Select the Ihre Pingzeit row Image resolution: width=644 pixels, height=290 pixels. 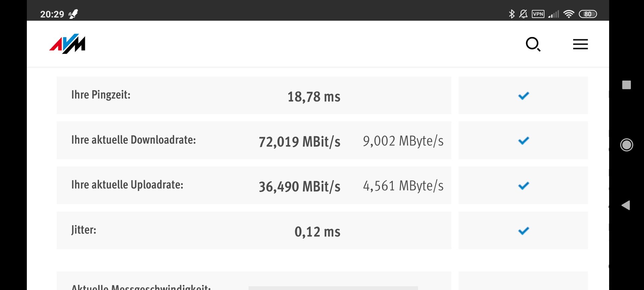point(254,95)
